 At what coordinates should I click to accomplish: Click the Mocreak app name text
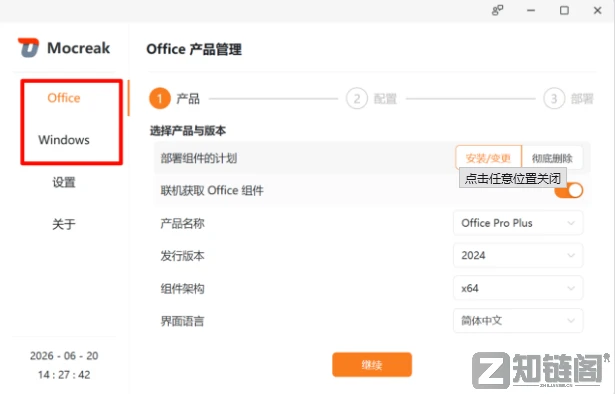[78, 48]
